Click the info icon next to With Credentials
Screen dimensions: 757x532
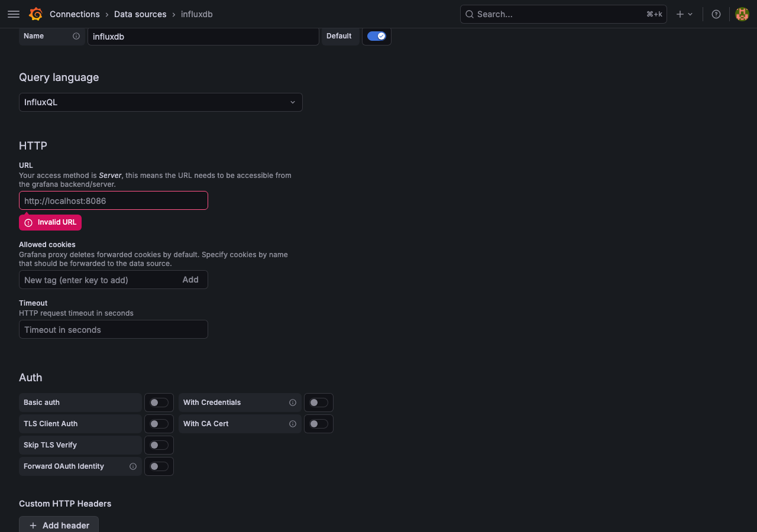pyautogui.click(x=293, y=403)
